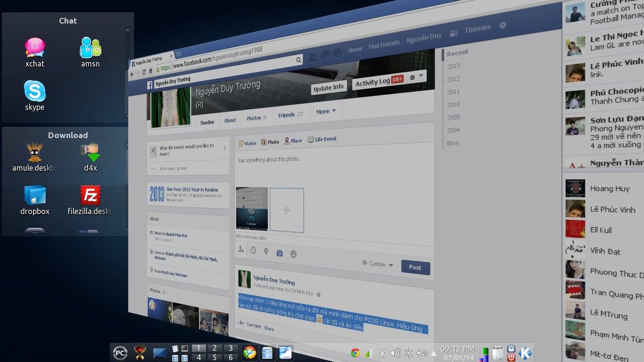Switch to virtual desktop 3 in the pager

[231, 348]
